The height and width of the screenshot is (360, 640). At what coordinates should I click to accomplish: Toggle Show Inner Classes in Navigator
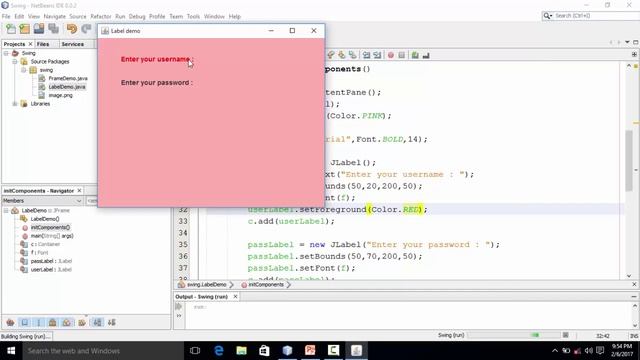pos(67,322)
